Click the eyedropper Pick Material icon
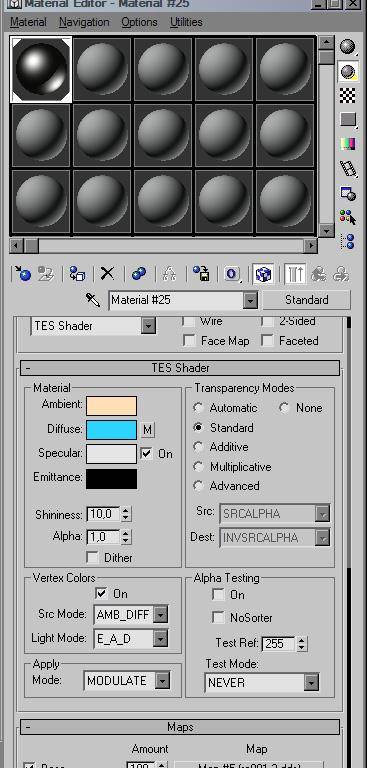Viewport: 367px width, 768px height. pyautogui.click(x=93, y=300)
